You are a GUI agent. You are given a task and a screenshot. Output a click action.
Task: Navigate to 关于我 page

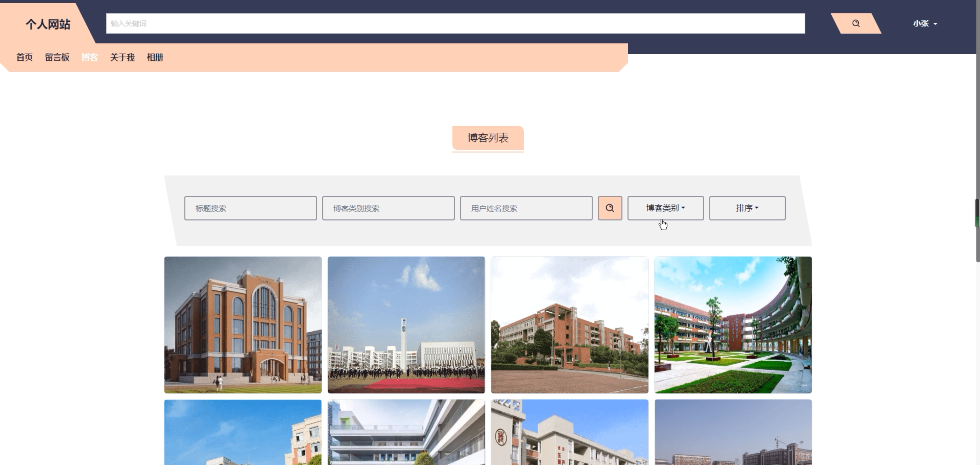[122, 57]
